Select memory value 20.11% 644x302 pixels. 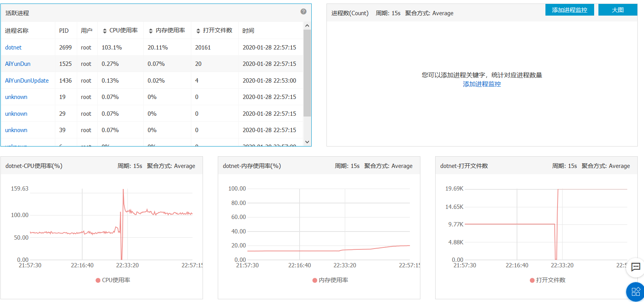tap(158, 48)
